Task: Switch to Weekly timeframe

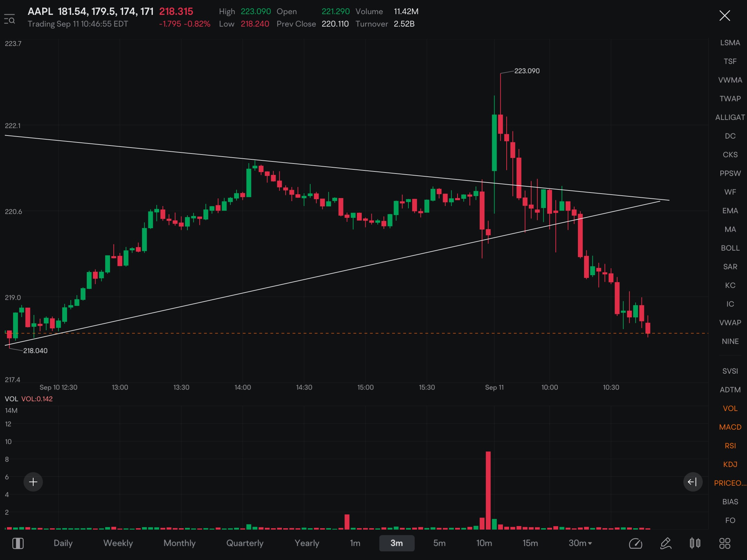Action: click(x=118, y=543)
